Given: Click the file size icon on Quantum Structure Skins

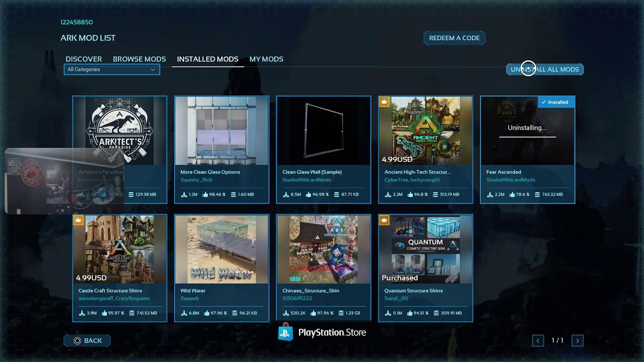Looking at the screenshot, I should click(x=437, y=313).
